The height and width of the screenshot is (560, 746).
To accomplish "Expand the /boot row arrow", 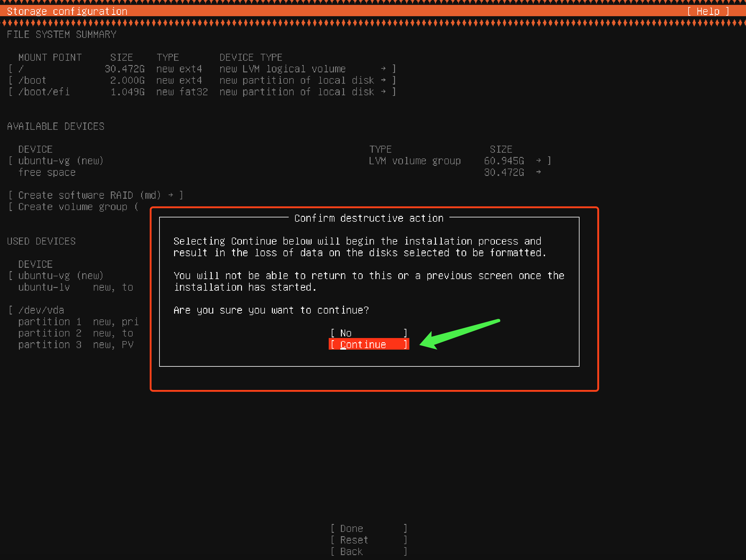I will (383, 80).
